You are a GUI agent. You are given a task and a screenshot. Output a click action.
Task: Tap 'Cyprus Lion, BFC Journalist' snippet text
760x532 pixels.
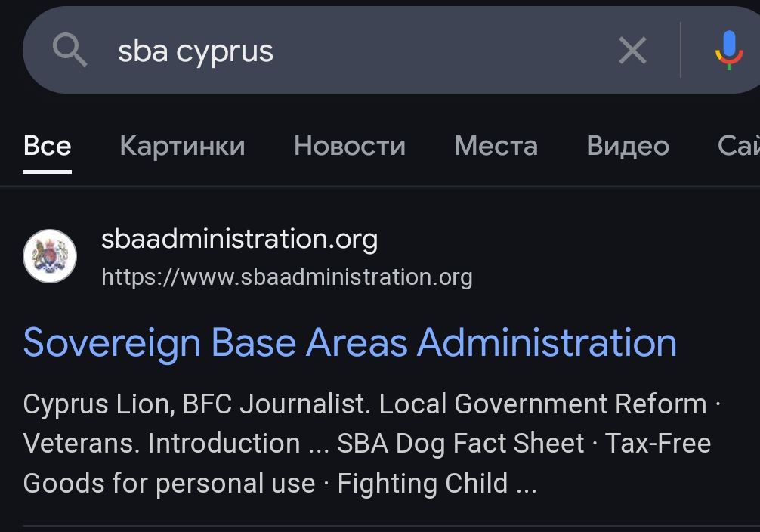tap(194, 404)
